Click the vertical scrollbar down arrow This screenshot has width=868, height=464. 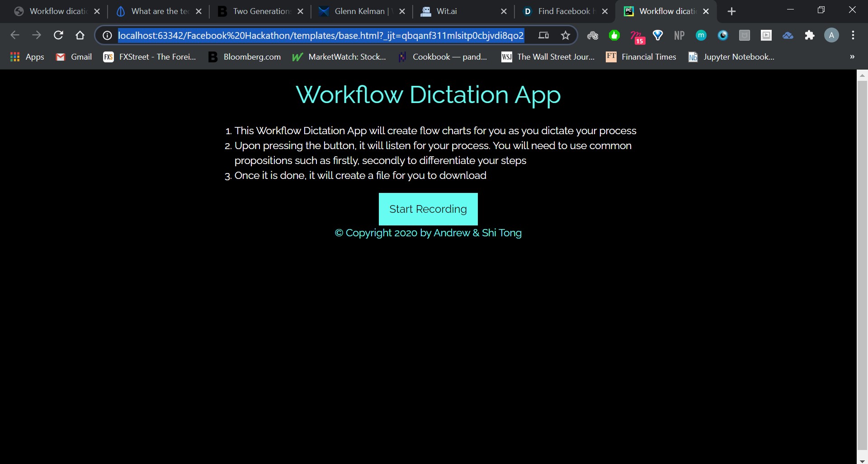[862, 460]
